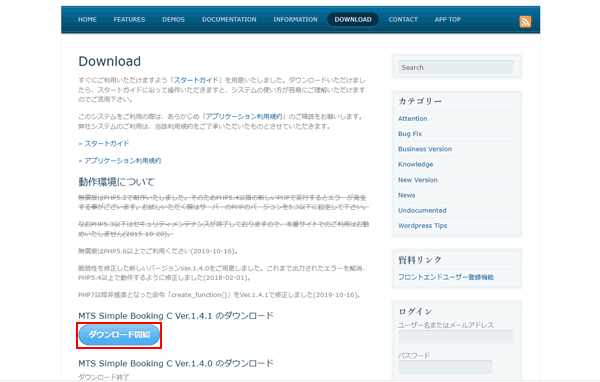Click into the Search field
600x382 pixels.
(x=456, y=67)
